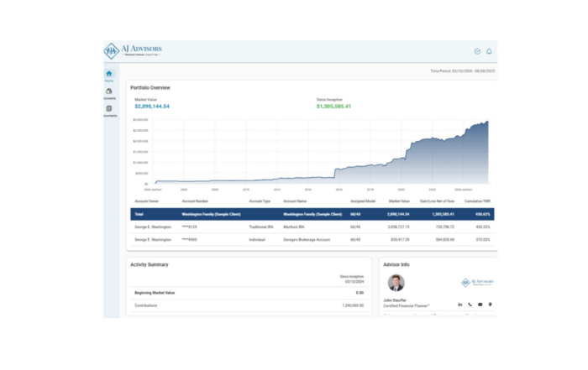Sort by Gain/Loss Net of Fees header
Viewport: 588px width, 370px height.
[437, 201]
